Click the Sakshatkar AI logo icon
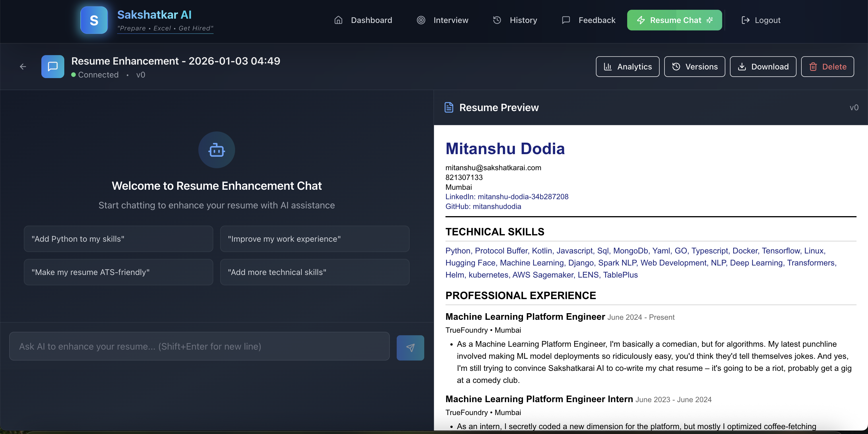Viewport: 868px width, 434px height. pyautogui.click(x=94, y=20)
